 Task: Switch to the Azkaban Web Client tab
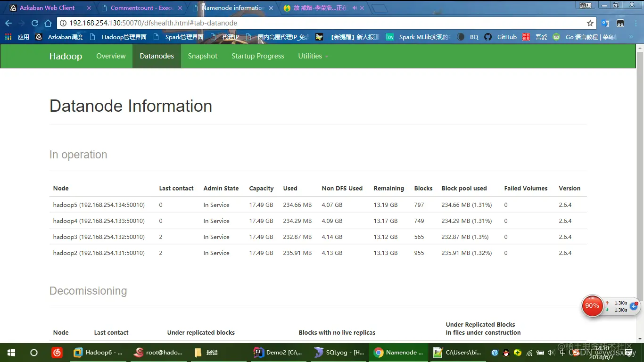[47, 8]
